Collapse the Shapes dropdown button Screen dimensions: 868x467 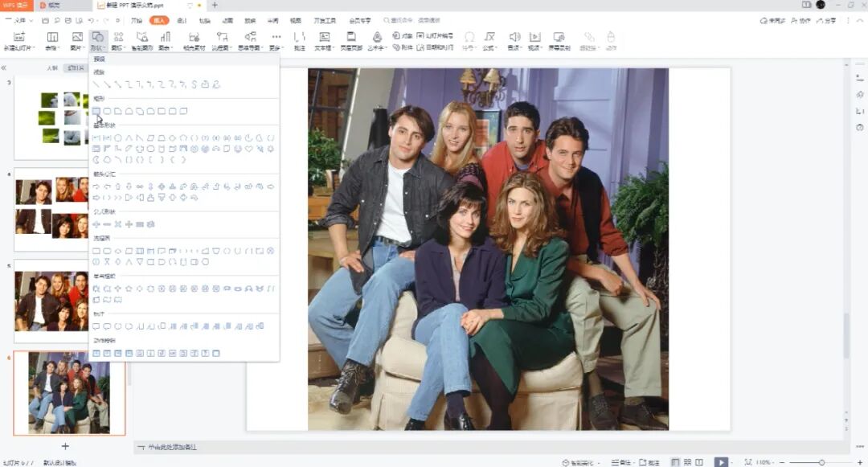tap(97, 41)
